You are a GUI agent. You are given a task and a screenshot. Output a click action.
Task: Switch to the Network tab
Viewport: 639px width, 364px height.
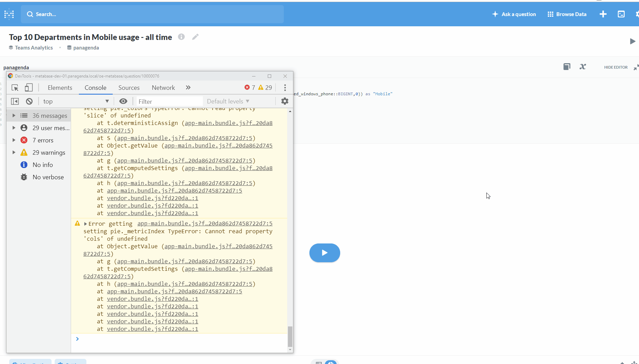coord(163,87)
